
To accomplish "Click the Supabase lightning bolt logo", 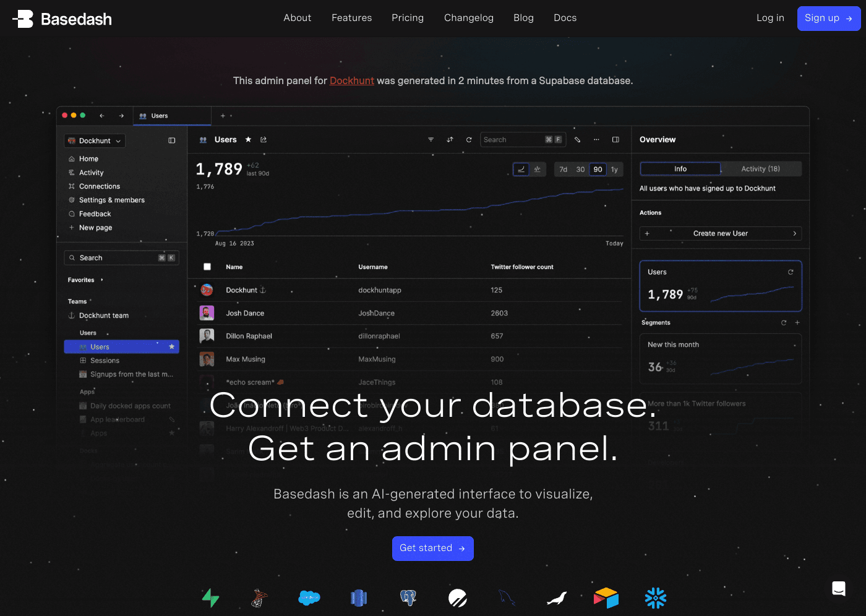I will pos(210,597).
